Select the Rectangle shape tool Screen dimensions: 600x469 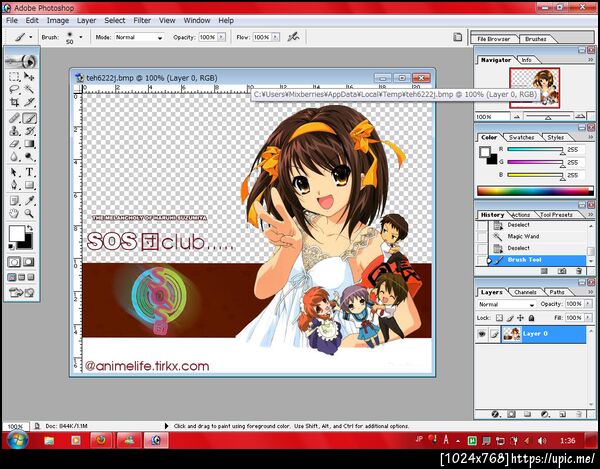[29, 186]
